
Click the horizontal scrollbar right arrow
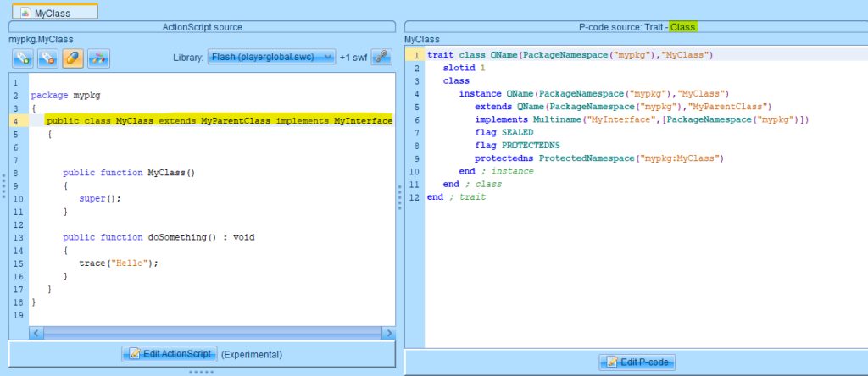coord(388,334)
